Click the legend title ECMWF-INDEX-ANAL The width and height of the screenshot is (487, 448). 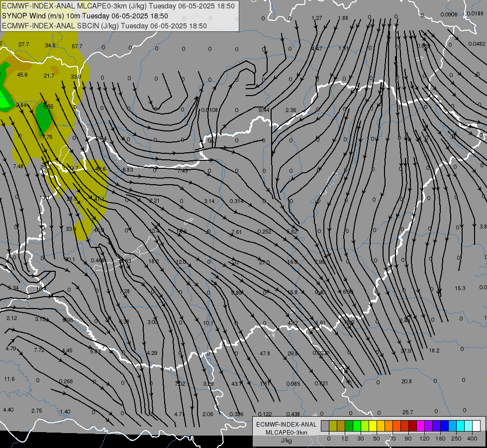(x=286, y=425)
